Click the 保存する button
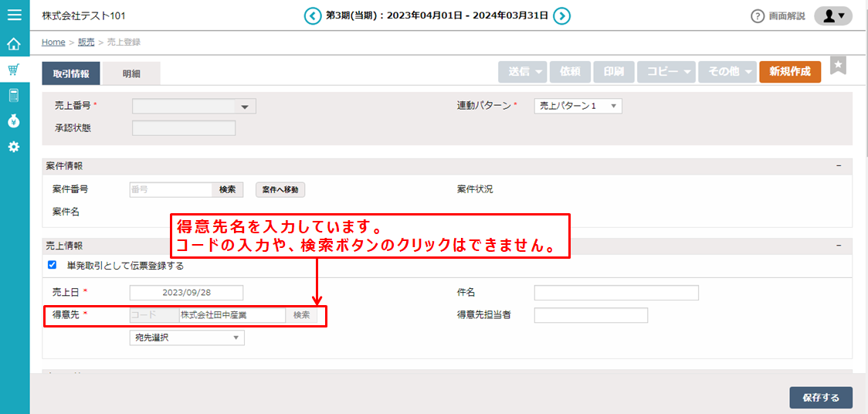 820,398
